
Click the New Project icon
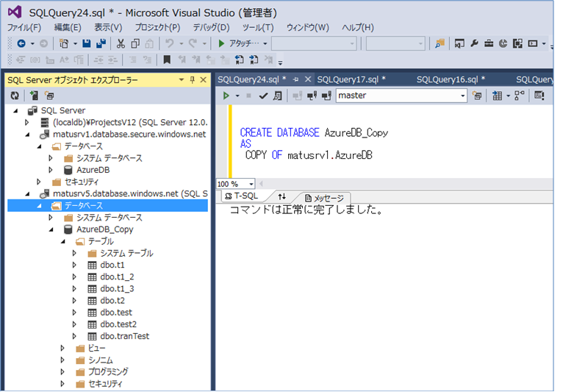click(x=64, y=44)
